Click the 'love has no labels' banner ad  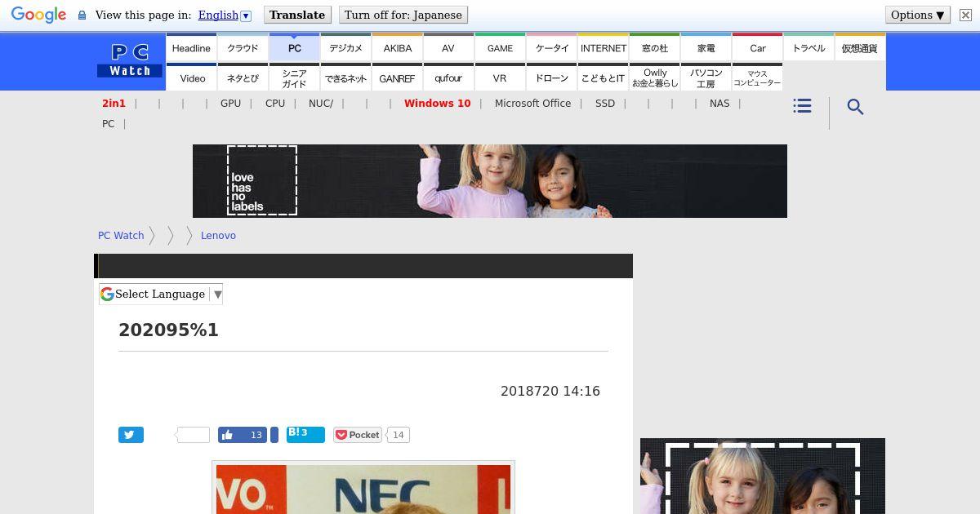pyautogui.click(x=490, y=181)
